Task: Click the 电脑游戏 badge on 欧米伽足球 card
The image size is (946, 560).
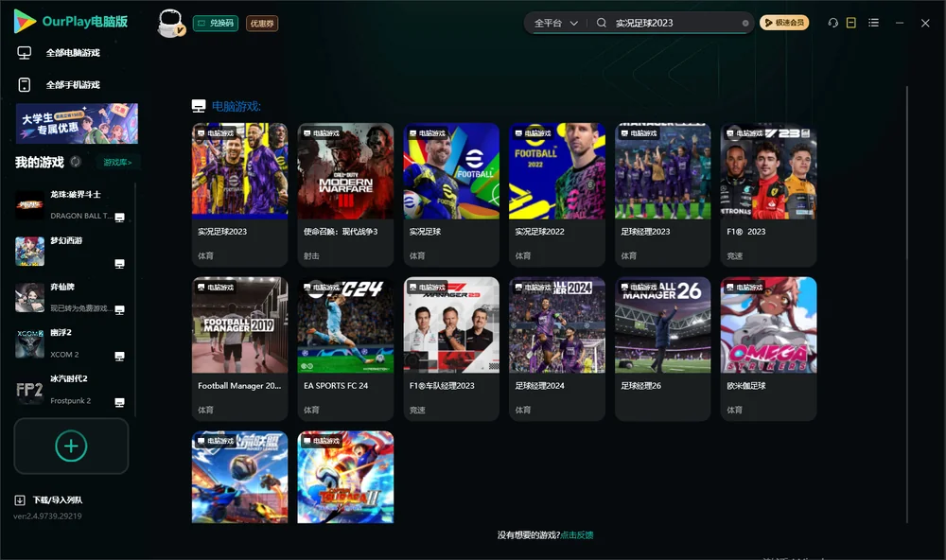Action: pyautogui.click(x=745, y=288)
